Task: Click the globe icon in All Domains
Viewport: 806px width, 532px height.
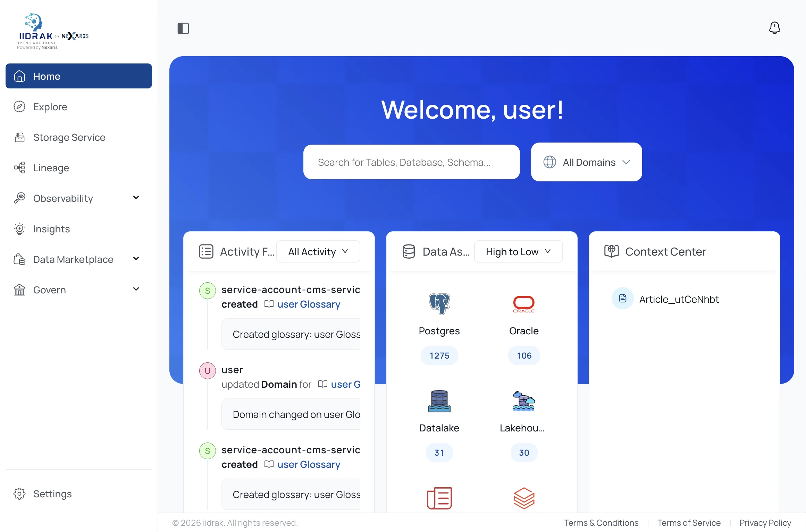Action: pyautogui.click(x=549, y=162)
